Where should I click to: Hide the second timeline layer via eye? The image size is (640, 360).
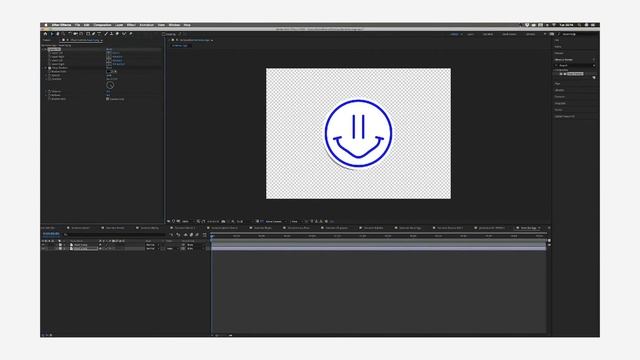[42, 249]
